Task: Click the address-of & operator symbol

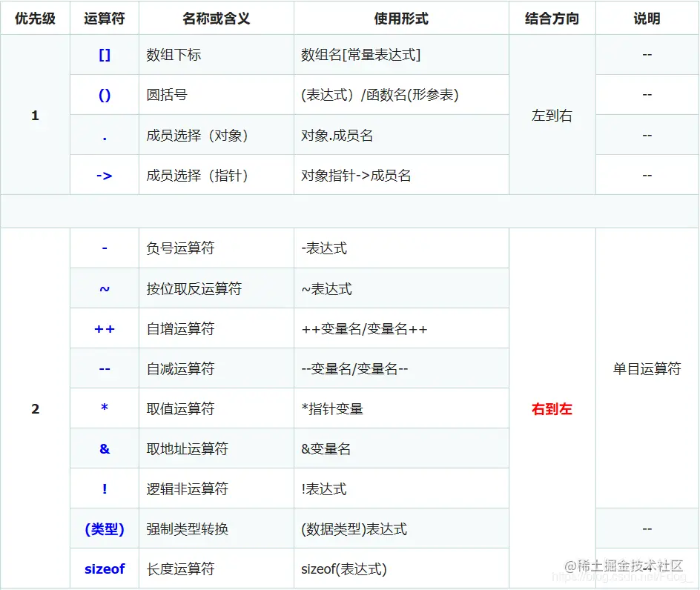Action: point(104,448)
